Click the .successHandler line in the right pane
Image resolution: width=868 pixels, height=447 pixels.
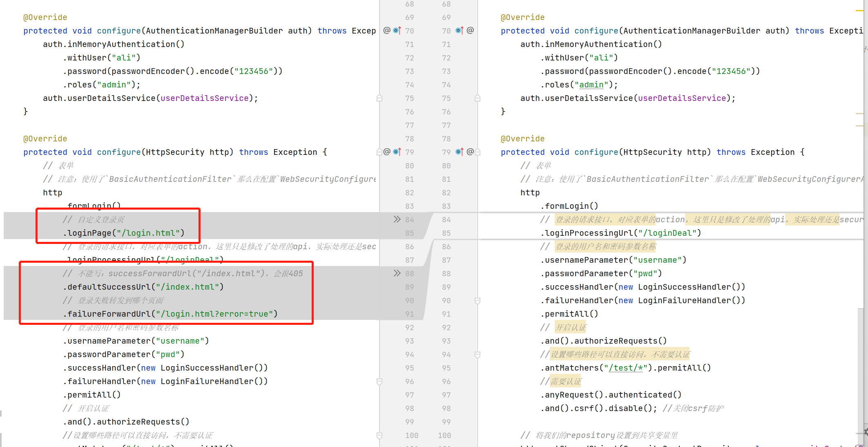(643, 287)
